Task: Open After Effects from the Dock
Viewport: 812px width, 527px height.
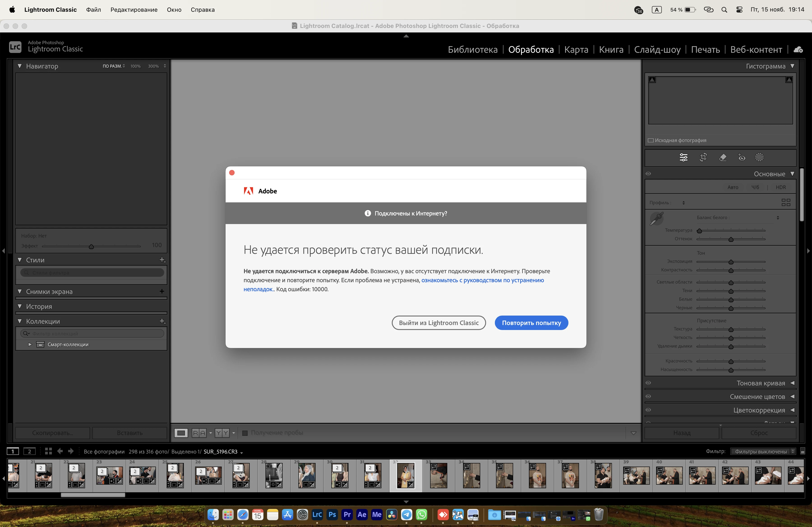Action: pos(362,514)
